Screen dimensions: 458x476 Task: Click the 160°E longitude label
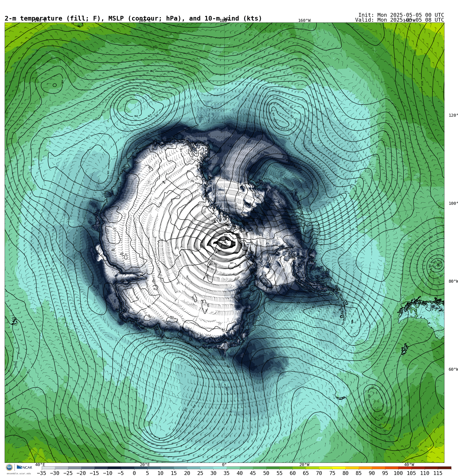(144, 21)
